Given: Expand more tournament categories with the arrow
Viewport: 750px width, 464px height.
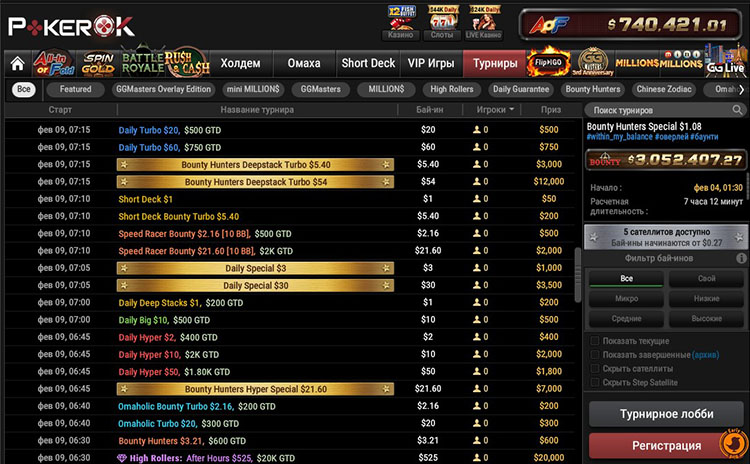Looking at the screenshot, I should point(741,89).
